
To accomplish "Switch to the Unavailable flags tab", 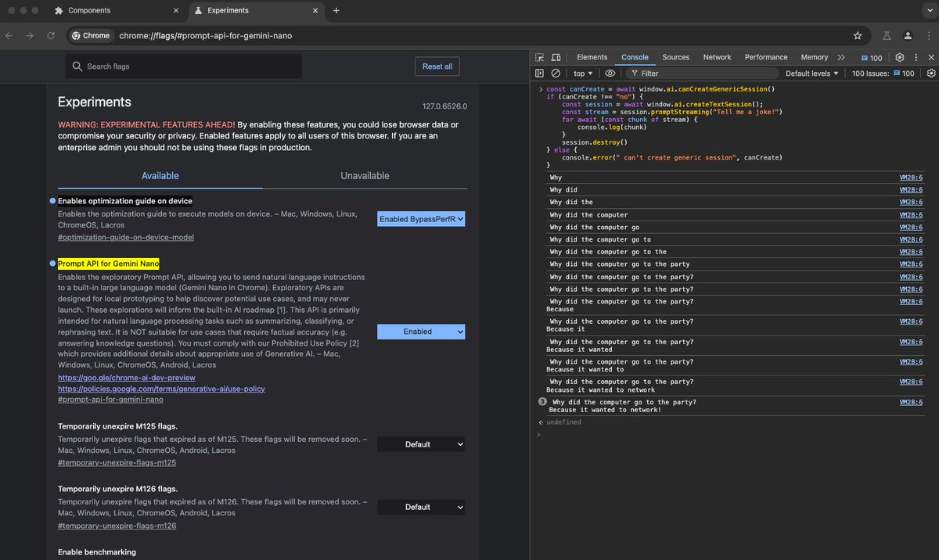I will [x=365, y=176].
